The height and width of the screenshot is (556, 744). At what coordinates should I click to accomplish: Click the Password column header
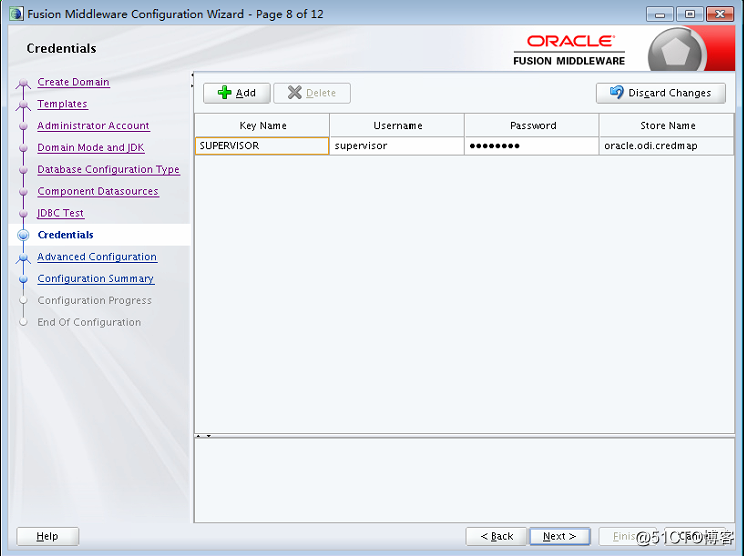click(x=531, y=125)
